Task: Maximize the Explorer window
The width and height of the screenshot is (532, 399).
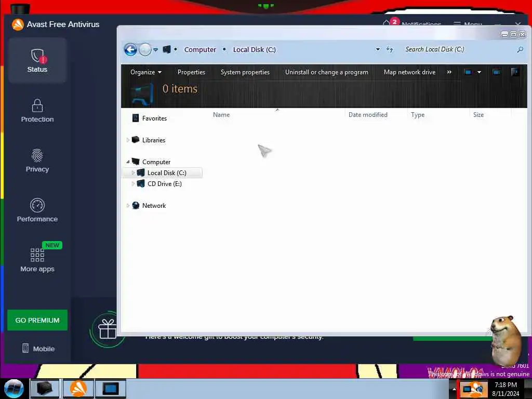Action: tap(513, 35)
